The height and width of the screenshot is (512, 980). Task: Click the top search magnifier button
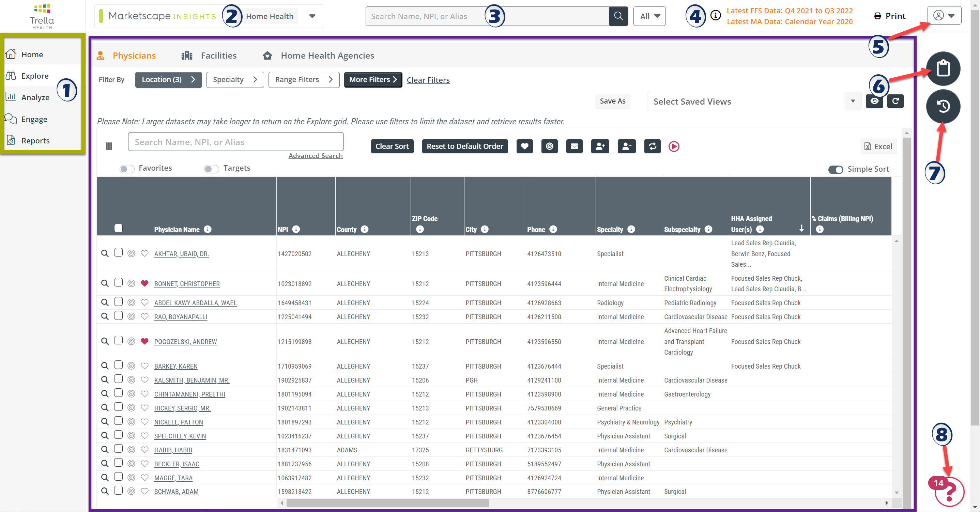pyautogui.click(x=618, y=16)
